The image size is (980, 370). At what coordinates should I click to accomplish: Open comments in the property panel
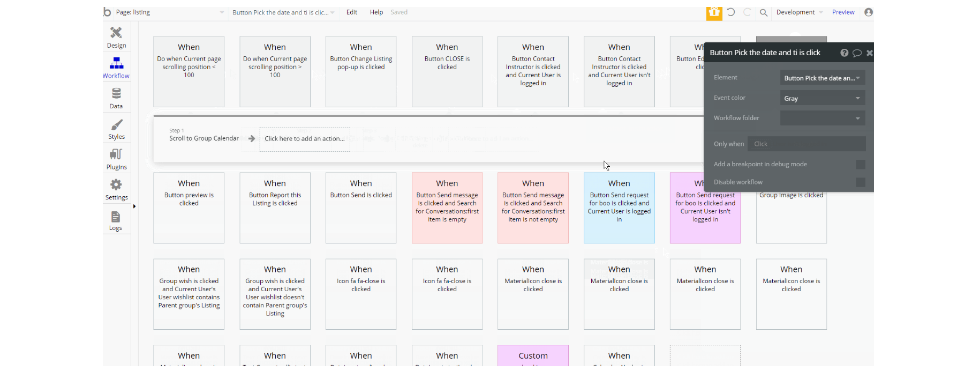click(857, 53)
